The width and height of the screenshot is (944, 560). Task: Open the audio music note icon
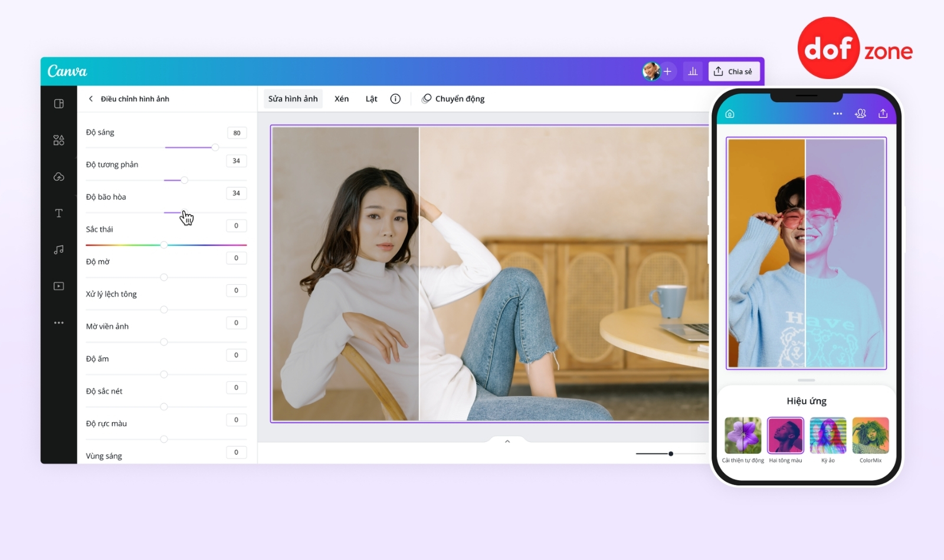coord(59,250)
